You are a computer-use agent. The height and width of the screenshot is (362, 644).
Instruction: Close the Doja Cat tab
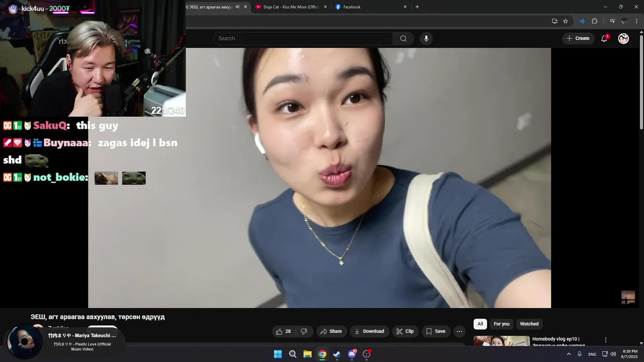pos(325,7)
